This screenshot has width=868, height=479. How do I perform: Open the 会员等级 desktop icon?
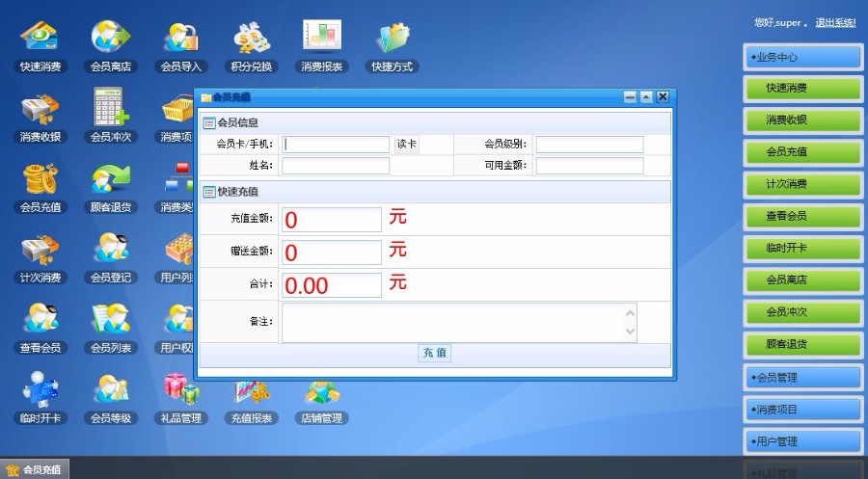(x=111, y=398)
